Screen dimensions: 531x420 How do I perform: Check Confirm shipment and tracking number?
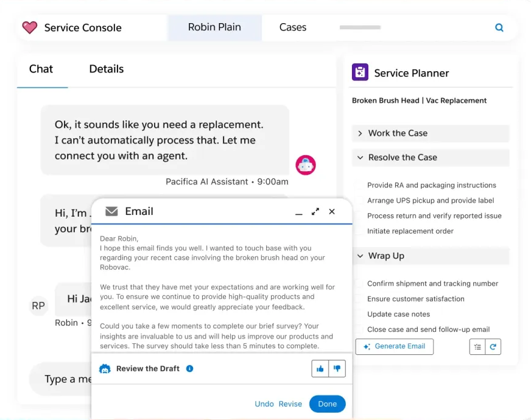click(x=358, y=284)
